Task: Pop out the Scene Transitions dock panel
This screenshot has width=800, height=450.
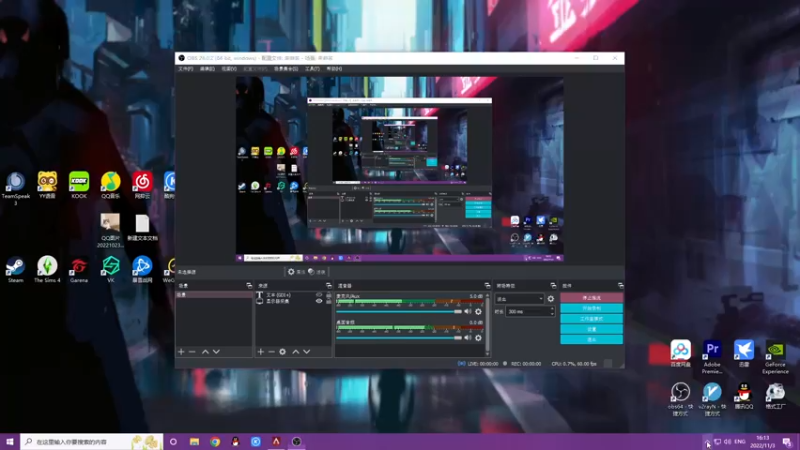Action: coord(553,286)
